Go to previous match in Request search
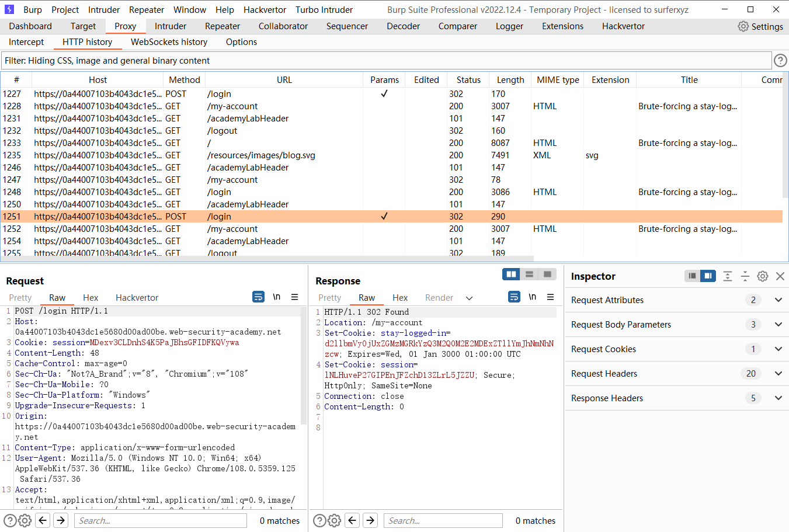This screenshot has height=532, width=789. point(43,520)
